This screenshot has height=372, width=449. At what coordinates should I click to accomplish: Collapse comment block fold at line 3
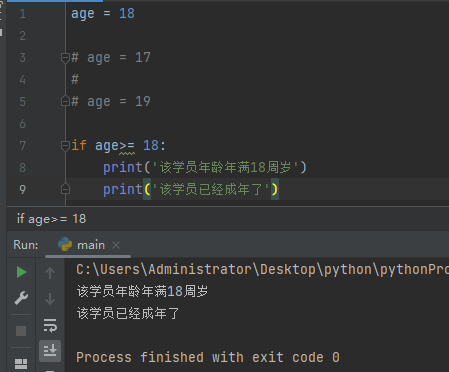[65, 58]
